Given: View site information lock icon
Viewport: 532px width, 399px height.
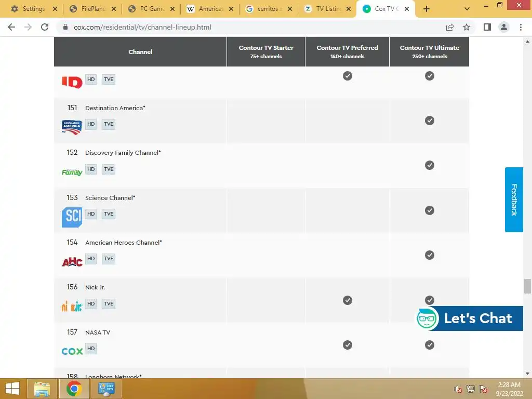Looking at the screenshot, I should tap(65, 27).
